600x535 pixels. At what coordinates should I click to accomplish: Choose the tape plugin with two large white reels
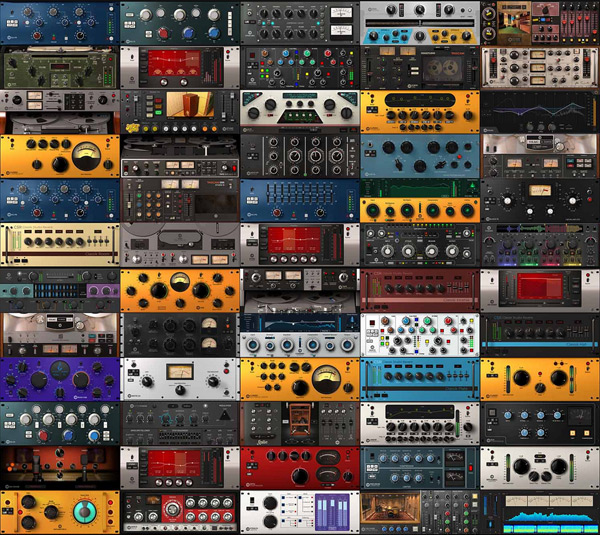60,335
